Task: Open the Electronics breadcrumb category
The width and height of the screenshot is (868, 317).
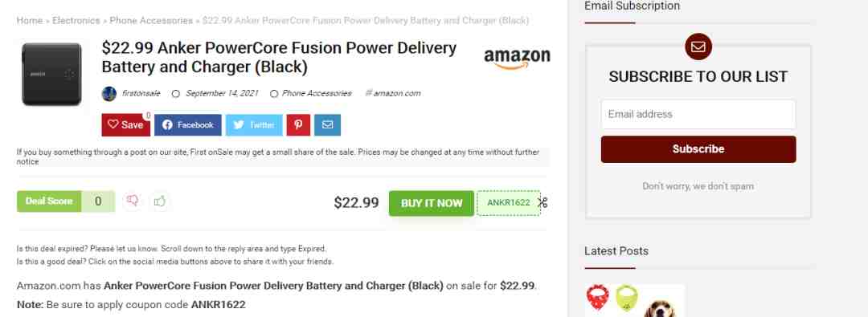Action: click(x=76, y=21)
